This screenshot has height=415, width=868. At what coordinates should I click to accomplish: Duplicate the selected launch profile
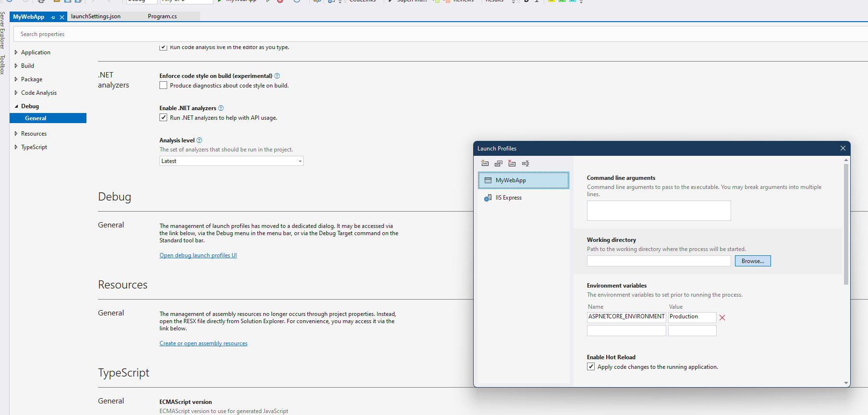[499, 163]
